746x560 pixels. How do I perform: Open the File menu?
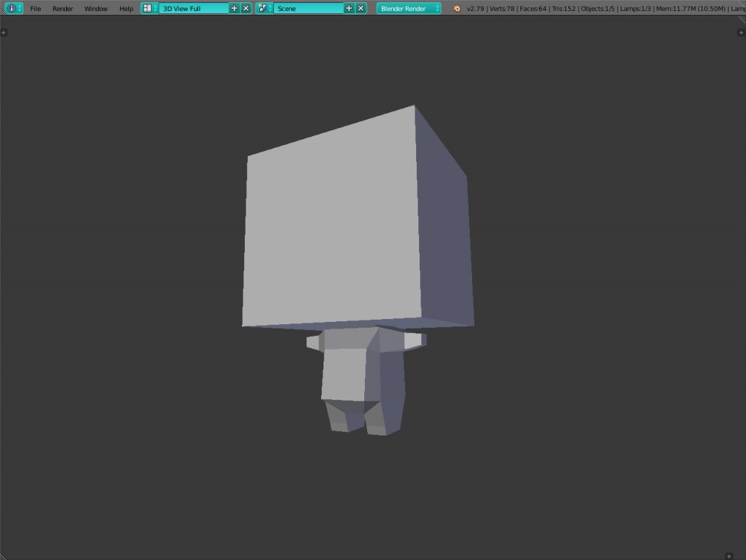pyautogui.click(x=35, y=8)
